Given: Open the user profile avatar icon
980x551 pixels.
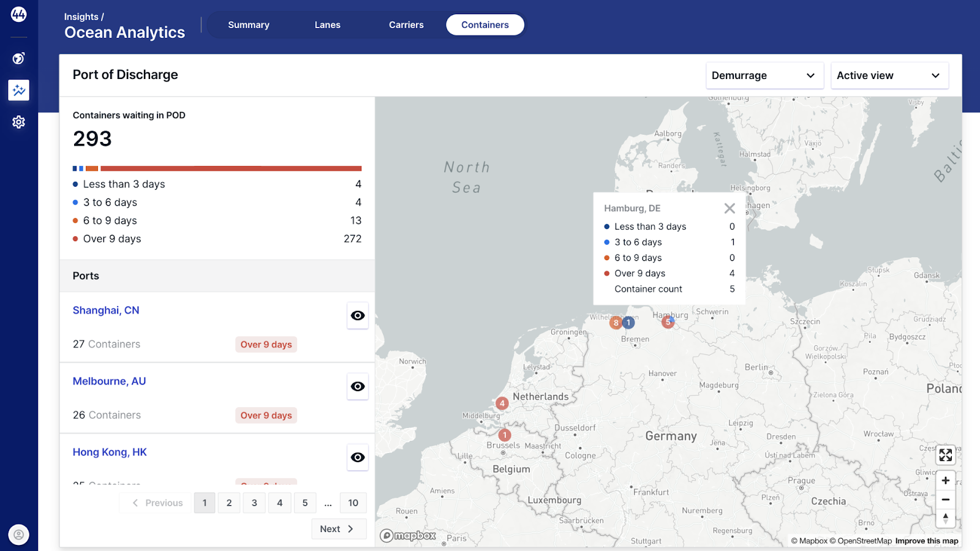Looking at the screenshot, I should click(x=19, y=534).
